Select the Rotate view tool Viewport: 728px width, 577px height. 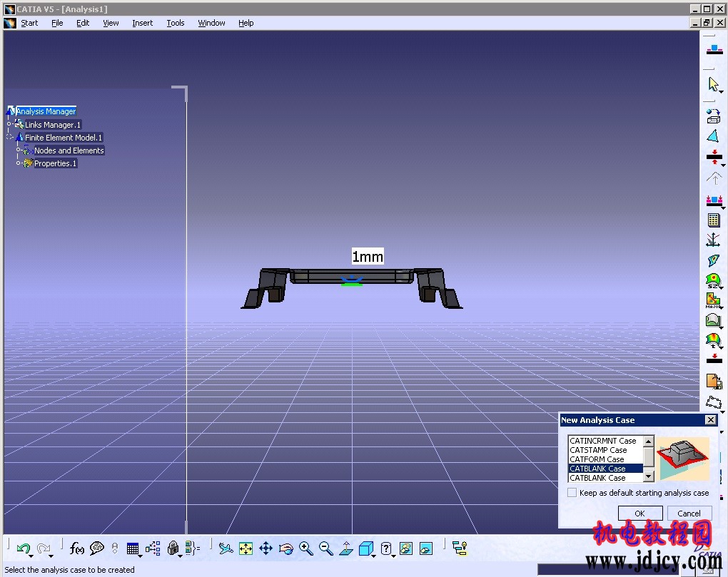click(286, 548)
